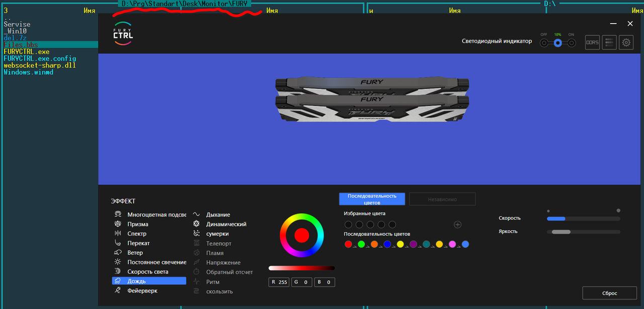This screenshot has width=644, height=309.
Task: Pick the Обратный отсчет effect
Action: (223, 272)
